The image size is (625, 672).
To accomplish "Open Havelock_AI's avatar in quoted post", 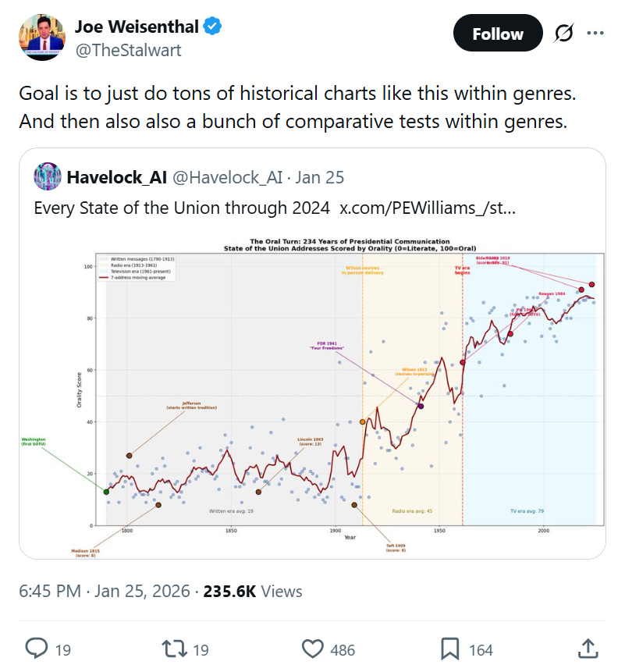I will click(48, 176).
